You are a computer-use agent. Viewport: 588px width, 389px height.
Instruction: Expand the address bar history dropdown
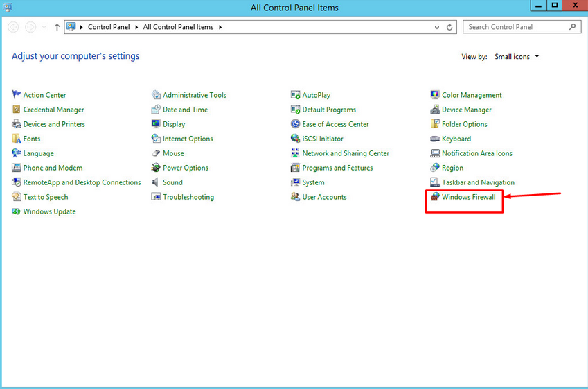pyautogui.click(x=437, y=28)
